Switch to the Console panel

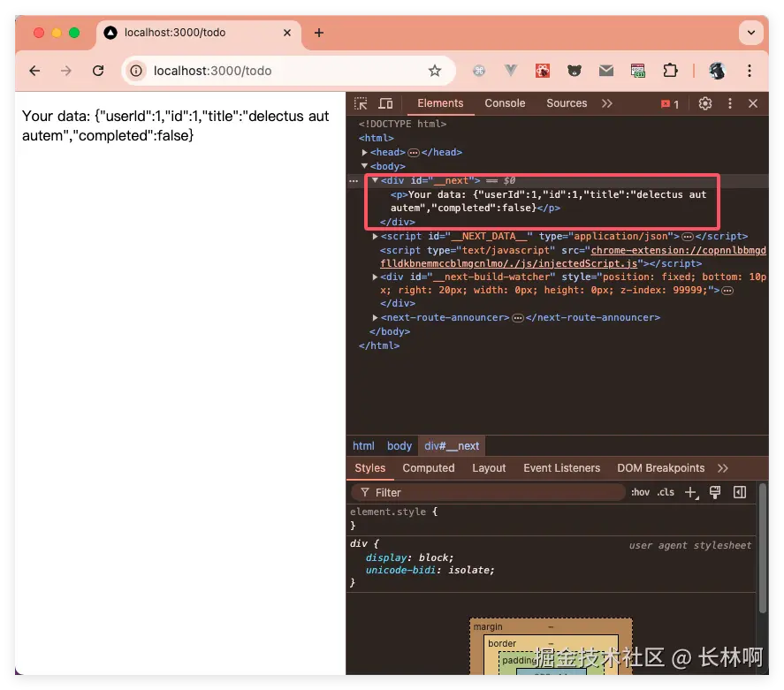[505, 103]
